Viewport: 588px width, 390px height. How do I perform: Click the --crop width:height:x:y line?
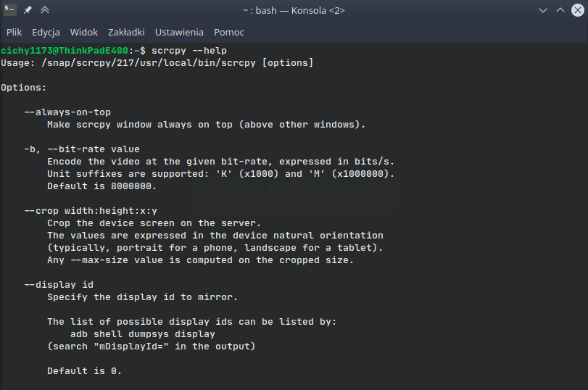[x=91, y=211]
